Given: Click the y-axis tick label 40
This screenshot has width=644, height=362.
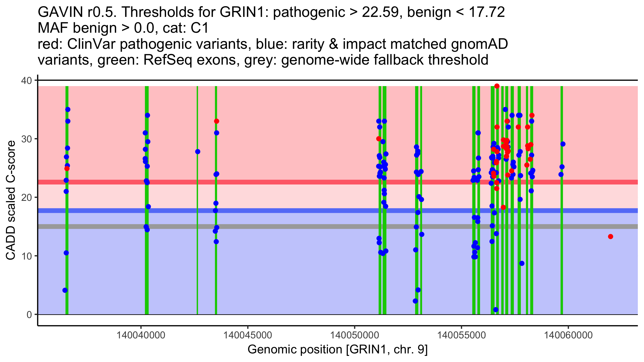Looking at the screenshot, I should (x=26, y=80).
